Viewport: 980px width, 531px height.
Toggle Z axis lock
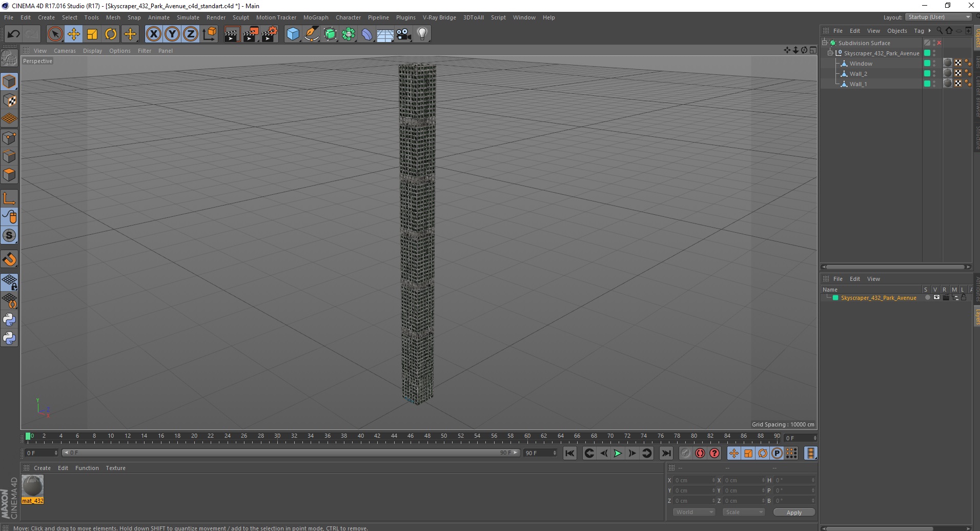pos(191,34)
